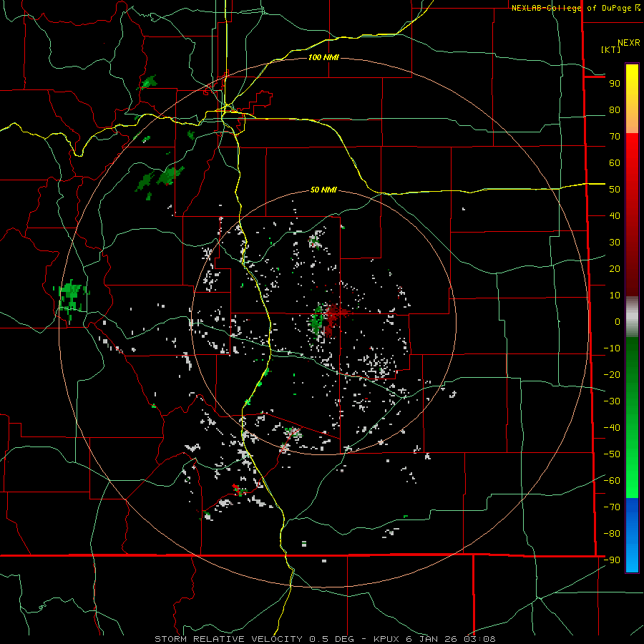
Task: Click the [KT] units label
Action: click(611, 49)
